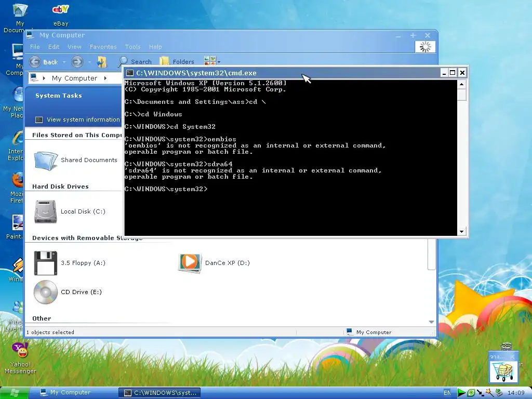532x399 pixels.
Task: Click My Computer vertical scrollbar down arrow
Action: click(x=431, y=322)
